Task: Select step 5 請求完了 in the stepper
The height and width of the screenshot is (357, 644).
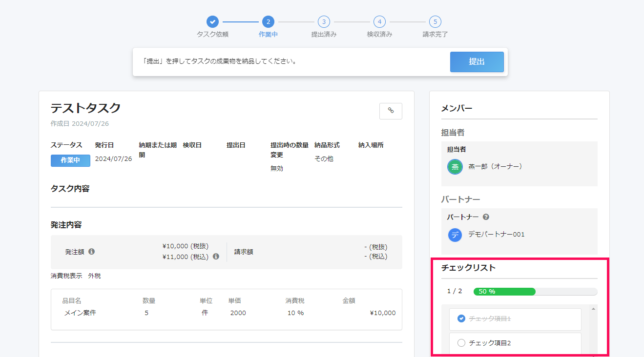Action: tap(435, 21)
